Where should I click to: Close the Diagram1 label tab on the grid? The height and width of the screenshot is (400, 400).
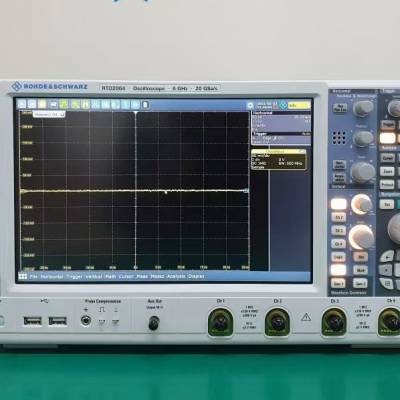point(62,114)
